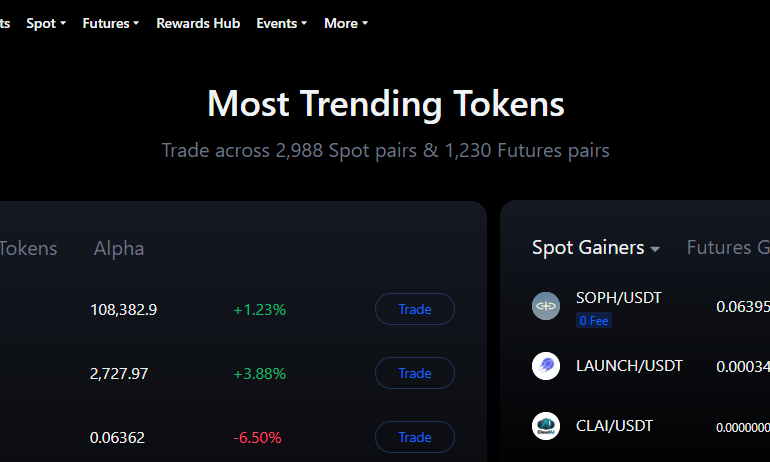The image size is (770, 462).
Task: Click the SOPH token logo icon
Action: tap(546, 306)
